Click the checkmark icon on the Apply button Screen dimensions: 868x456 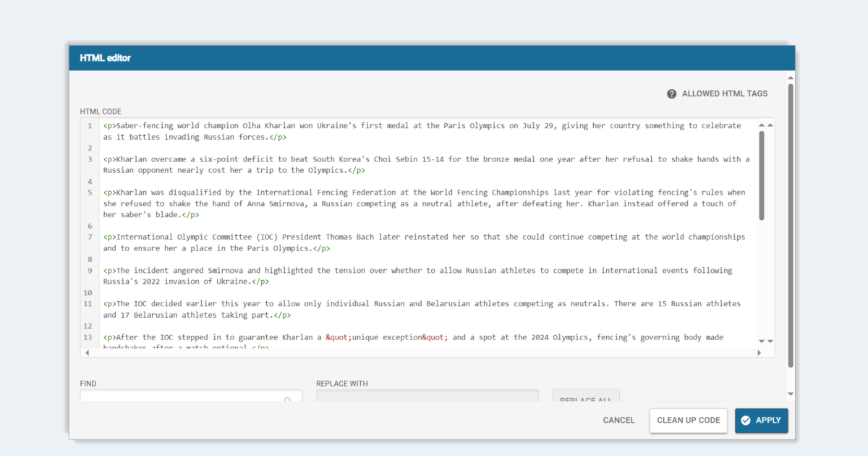(x=746, y=421)
